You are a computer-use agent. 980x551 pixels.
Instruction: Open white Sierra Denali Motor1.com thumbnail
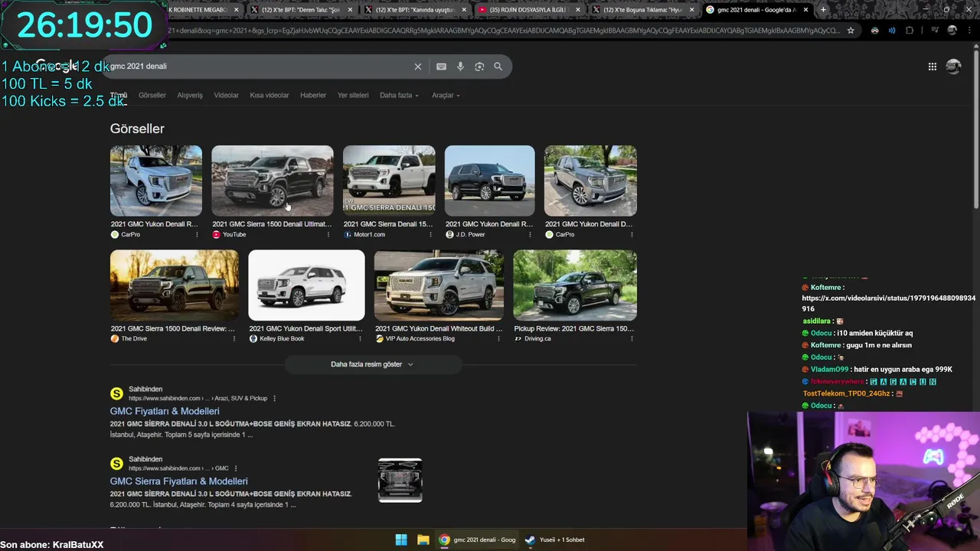[389, 181]
